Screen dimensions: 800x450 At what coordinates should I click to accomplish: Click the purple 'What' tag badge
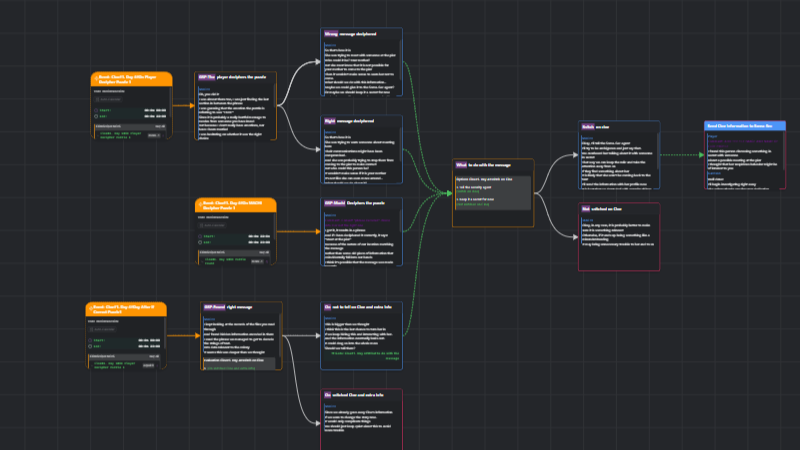(461, 165)
